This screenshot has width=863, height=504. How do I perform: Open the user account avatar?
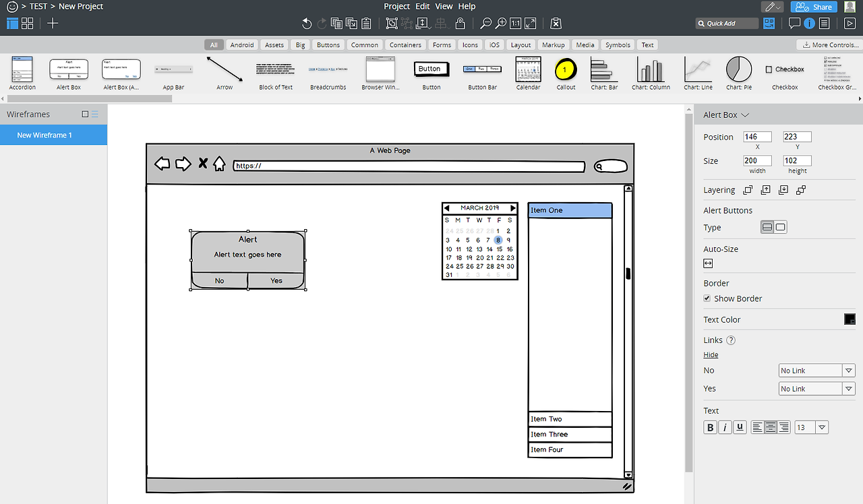(850, 7)
